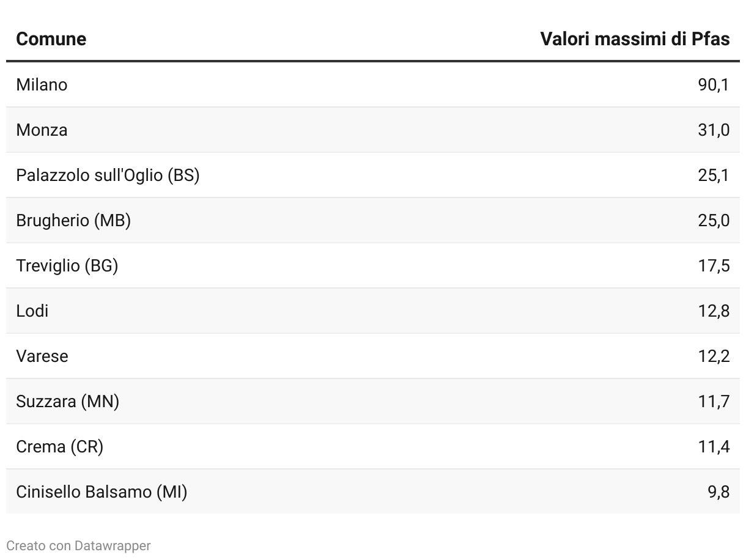Click the Comune column header
The height and width of the screenshot is (560, 746).
[x=51, y=39]
